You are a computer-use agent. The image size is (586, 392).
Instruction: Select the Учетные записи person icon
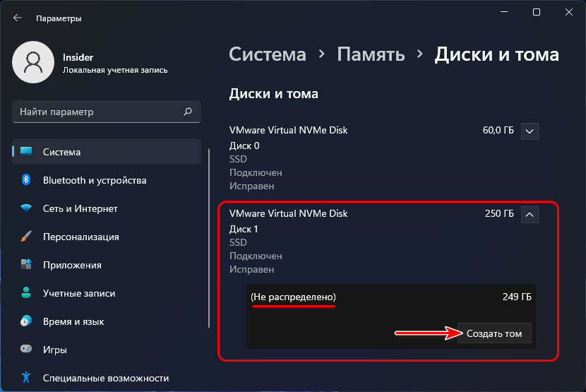(26, 293)
